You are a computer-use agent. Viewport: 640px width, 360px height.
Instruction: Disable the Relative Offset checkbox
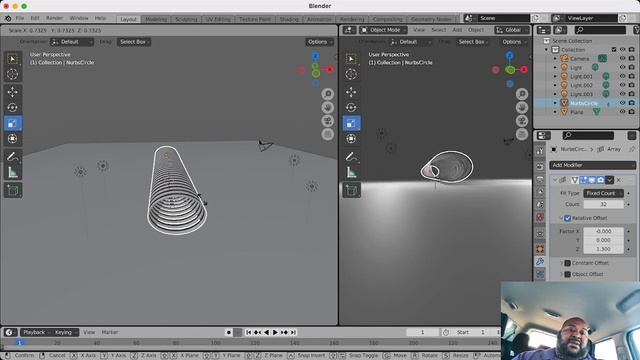point(567,218)
